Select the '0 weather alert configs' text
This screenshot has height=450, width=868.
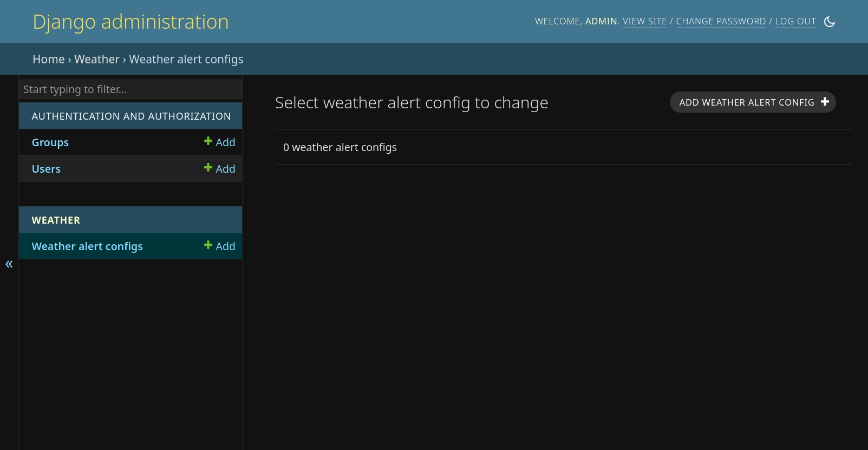(340, 147)
